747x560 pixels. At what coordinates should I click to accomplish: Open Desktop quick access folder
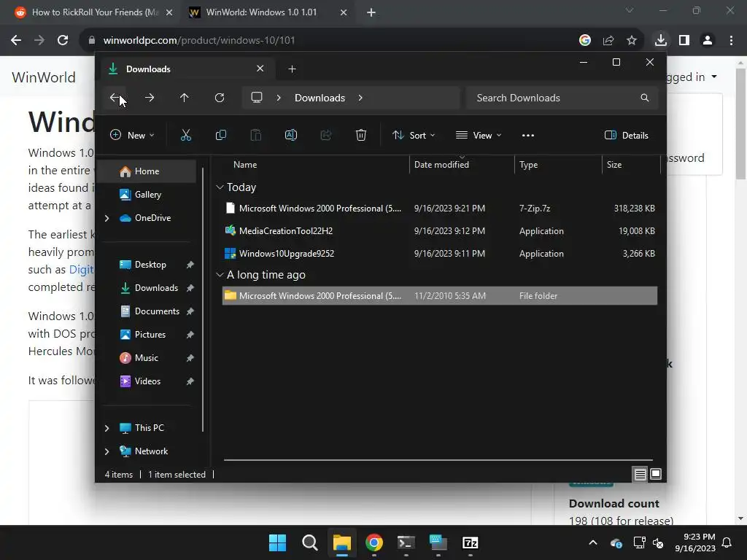pos(150,264)
